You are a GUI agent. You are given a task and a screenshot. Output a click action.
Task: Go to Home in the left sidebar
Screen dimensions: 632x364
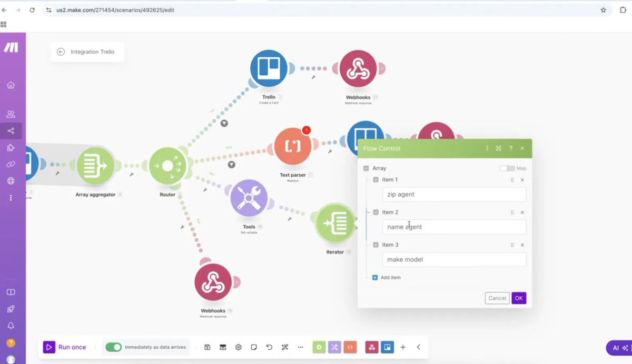11,85
